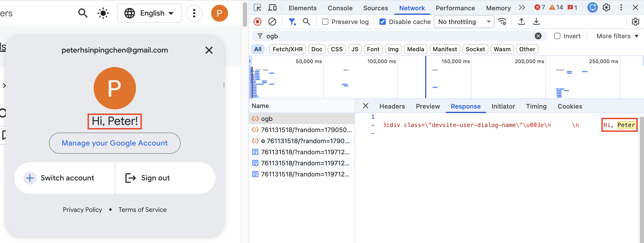Image resolution: width=644 pixels, height=243 pixels.
Task: Switch to the Sources tab
Action: tap(375, 8)
